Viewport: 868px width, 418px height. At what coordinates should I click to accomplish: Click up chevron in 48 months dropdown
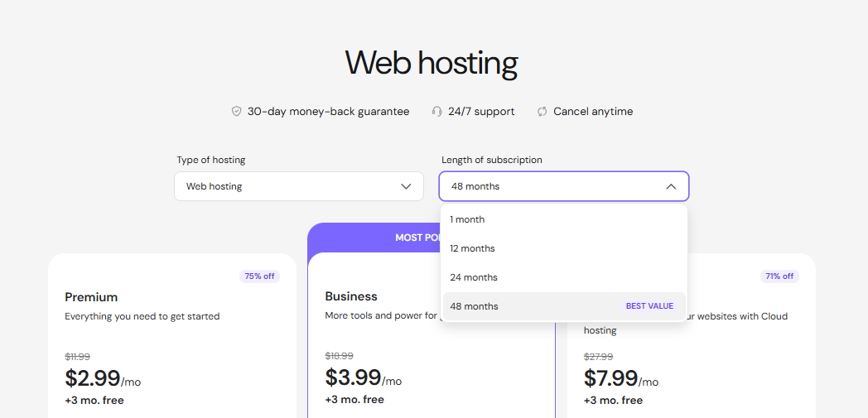pyautogui.click(x=671, y=186)
